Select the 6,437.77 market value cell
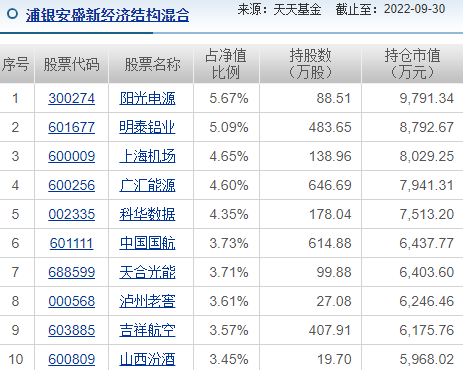463x370 pixels. point(412,243)
